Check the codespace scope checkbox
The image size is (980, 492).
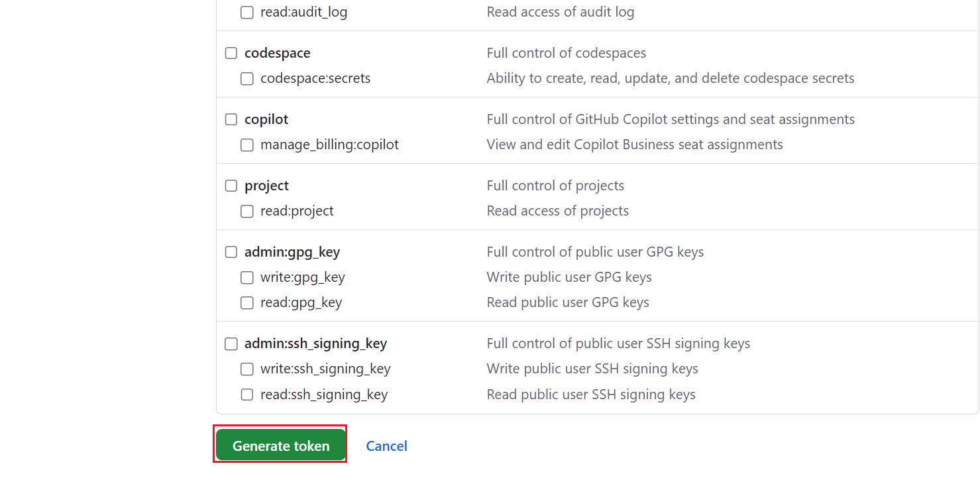click(x=231, y=53)
